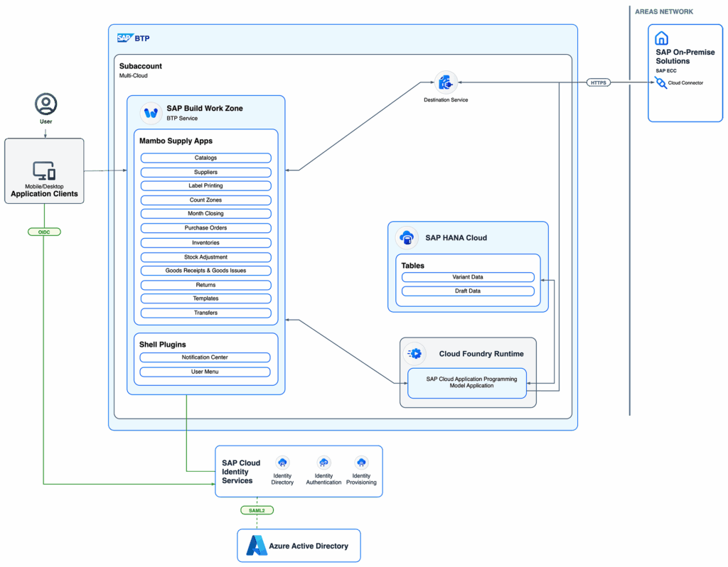Select the Notification Center plugin box
This screenshot has width=728, height=567.
[205, 357]
